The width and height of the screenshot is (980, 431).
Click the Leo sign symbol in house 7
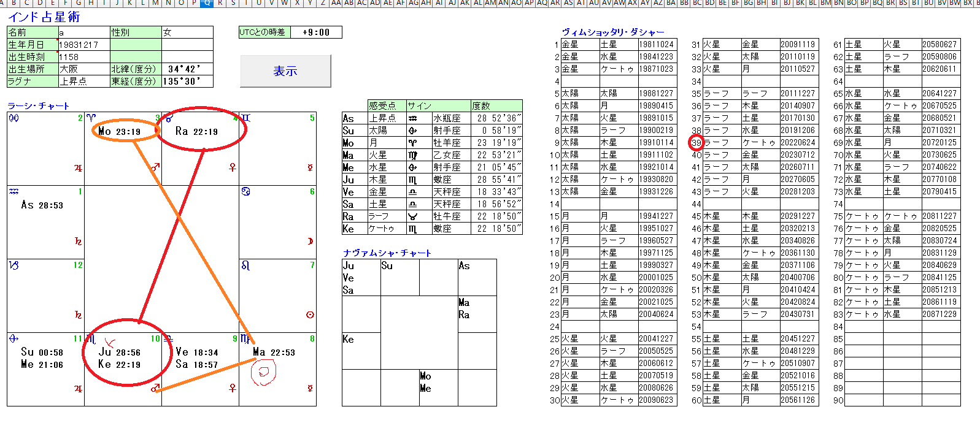(245, 265)
